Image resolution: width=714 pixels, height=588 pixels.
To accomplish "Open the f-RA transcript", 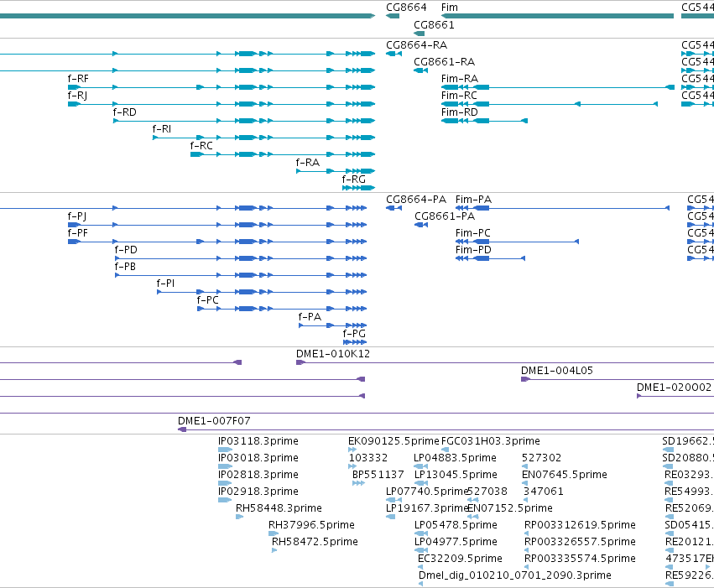I will 336,171.
